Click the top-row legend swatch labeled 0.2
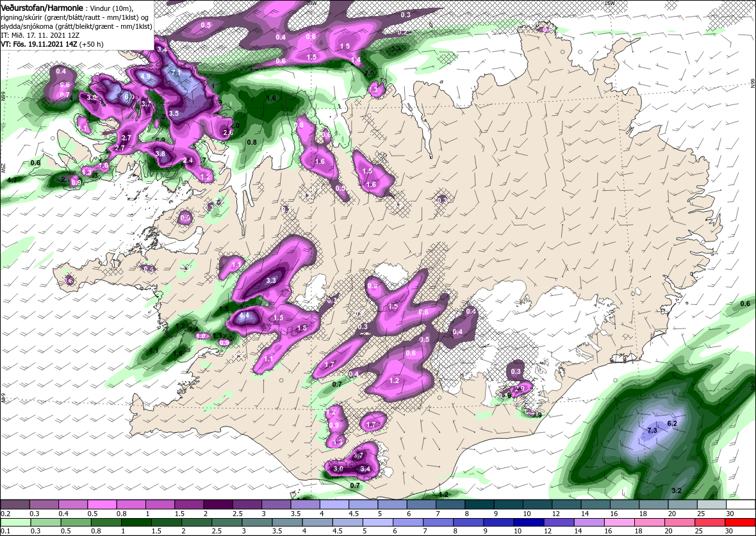The width and height of the screenshot is (756, 536). [x=15, y=505]
